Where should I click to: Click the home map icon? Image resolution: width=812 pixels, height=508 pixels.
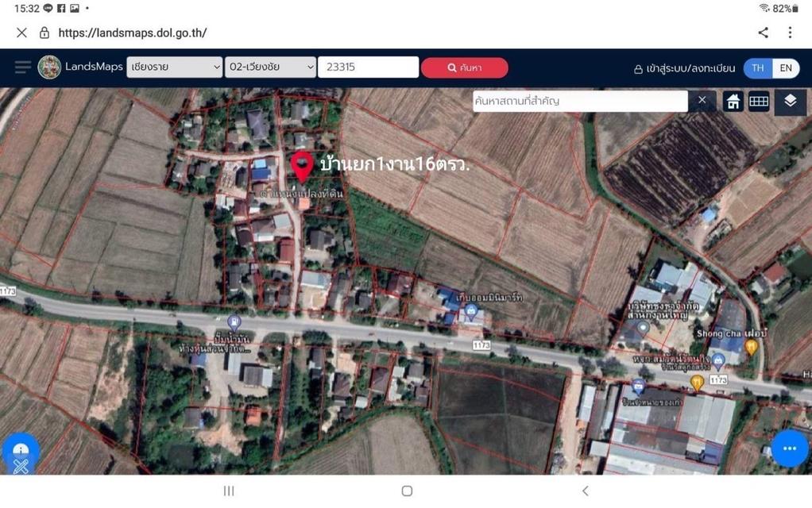[x=733, y=102]
